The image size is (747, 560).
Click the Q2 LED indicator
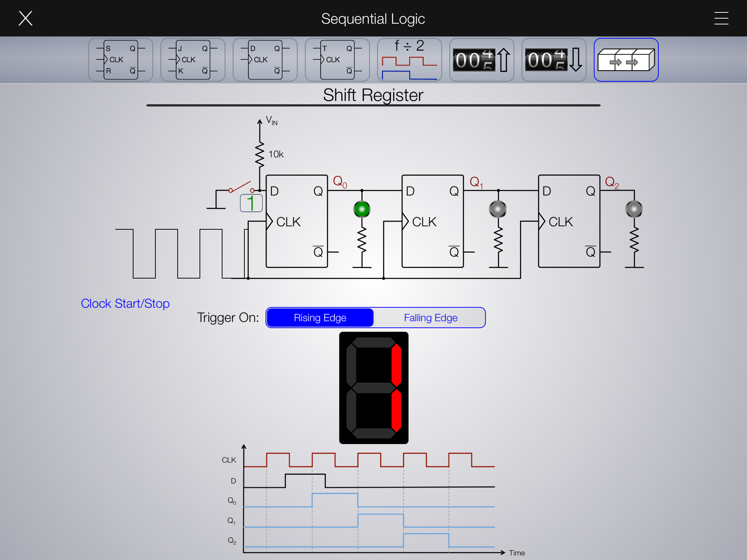[x=634, y=209]
